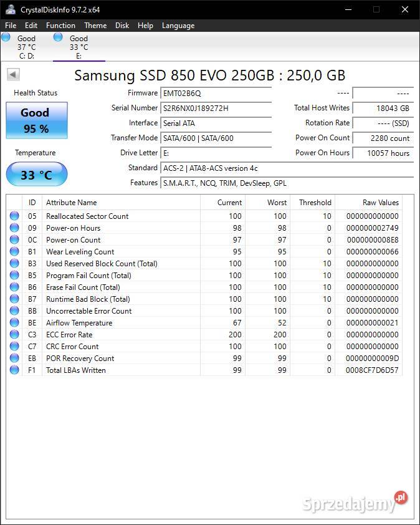Screen dimensions: 420x525
Task: Select the ECC Error Rate attribute name
Action: [x=69, y=334]
